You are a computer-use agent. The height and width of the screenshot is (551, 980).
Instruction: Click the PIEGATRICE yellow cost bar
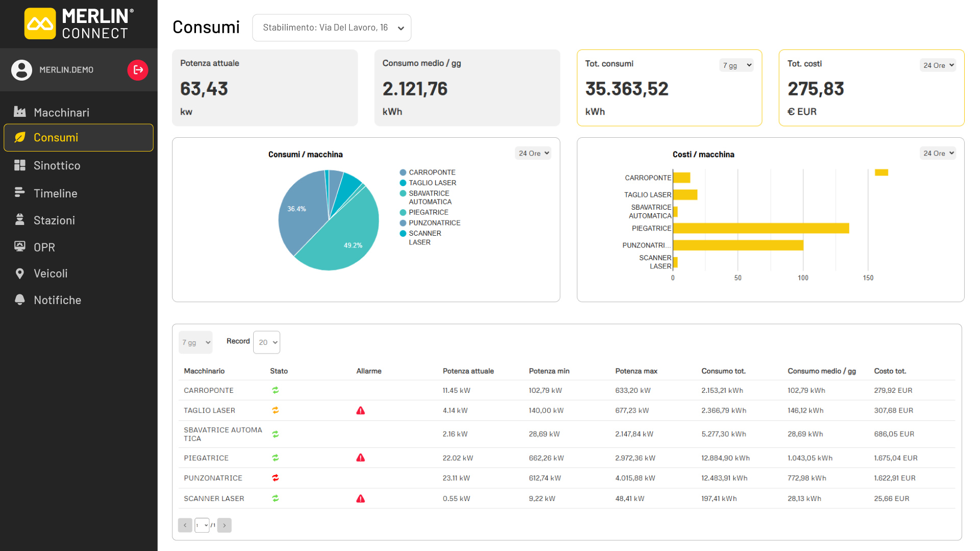coord(761,228)
